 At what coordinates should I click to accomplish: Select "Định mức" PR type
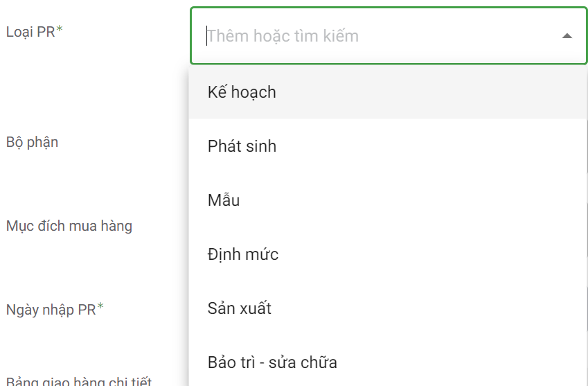pyautogui.click(x=243, y=254)
